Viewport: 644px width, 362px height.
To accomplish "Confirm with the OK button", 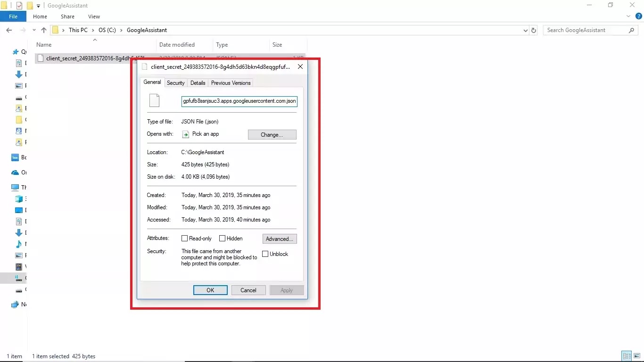I will [x=210, y=290].
